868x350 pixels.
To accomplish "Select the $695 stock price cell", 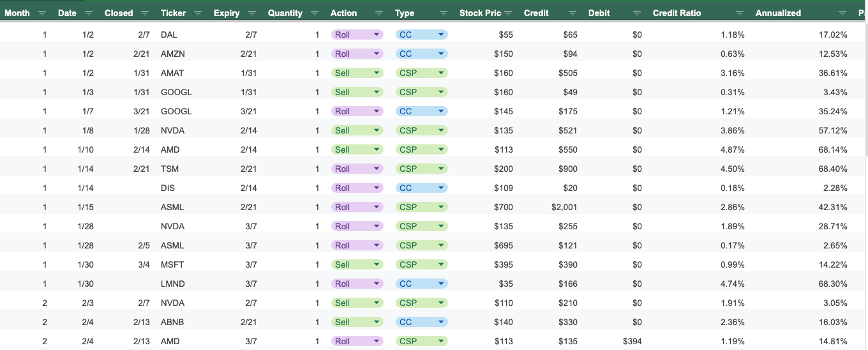I will (x=504, y=245).
